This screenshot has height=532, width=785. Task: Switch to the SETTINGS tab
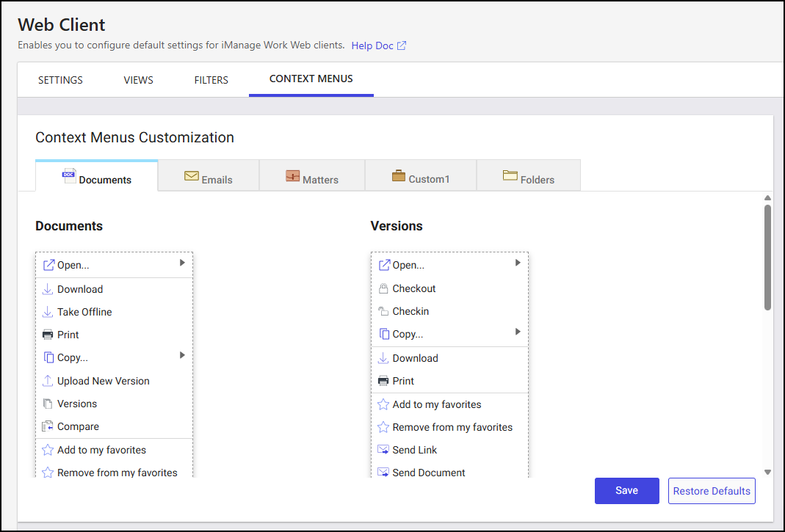pyautogui.click(x=60, y=80)
